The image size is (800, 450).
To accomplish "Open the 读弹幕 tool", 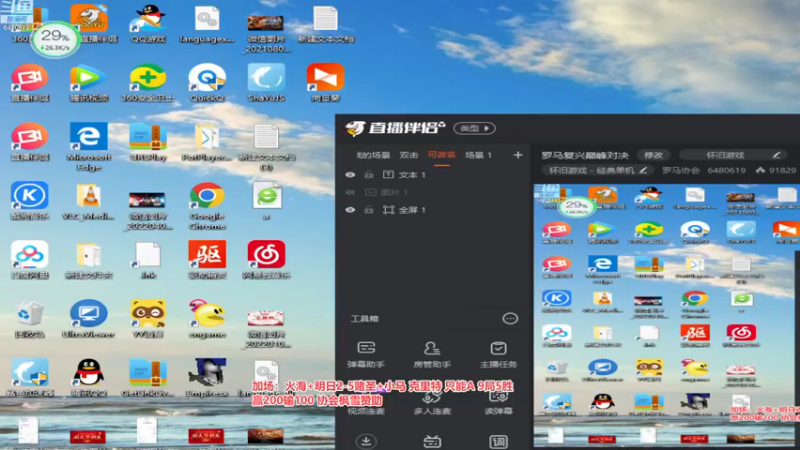I will click(498, 403).
